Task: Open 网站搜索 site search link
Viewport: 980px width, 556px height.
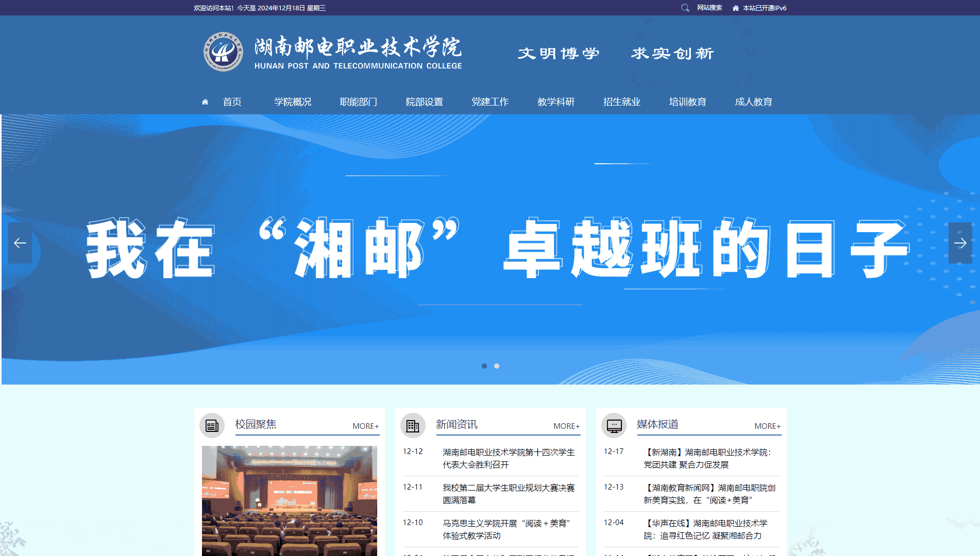Action: pyautogui.click(x=709, y=8)
